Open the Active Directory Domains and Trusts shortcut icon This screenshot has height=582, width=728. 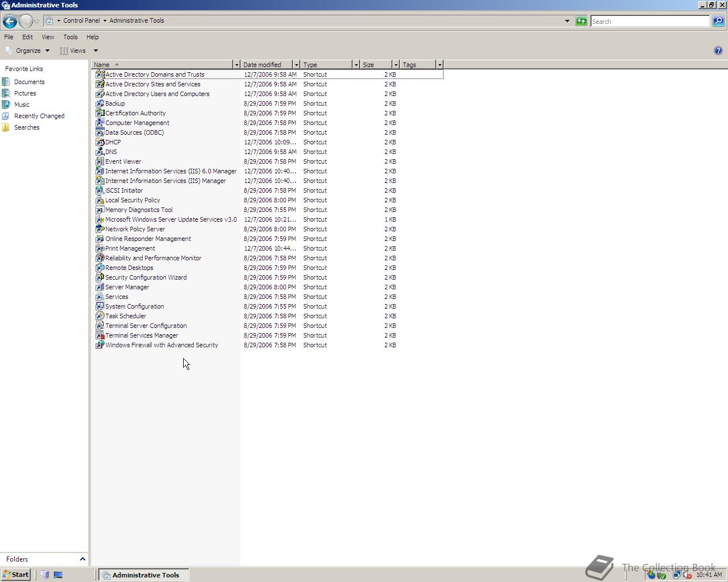[x=100, y=74]
